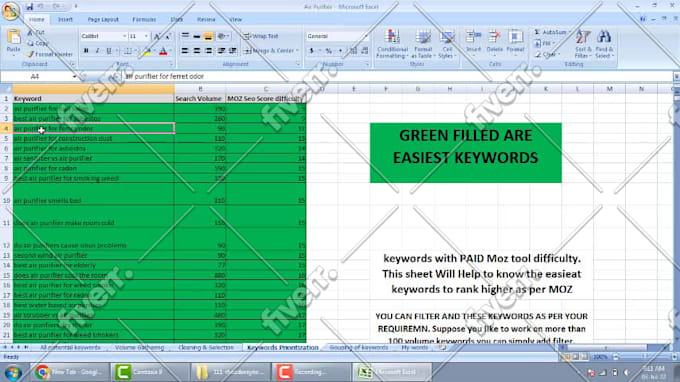Open the Orientation options
Image resolution: width=680 pixels, height=382 pixels.
point(222,36)
